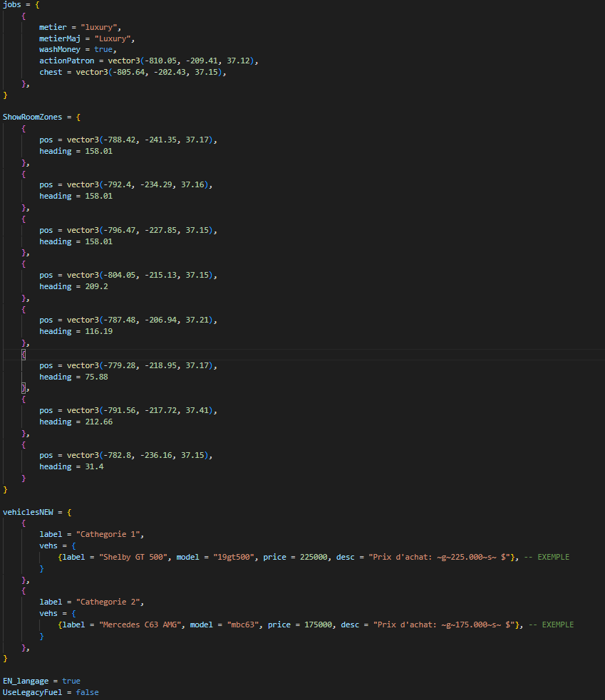Image resolution: width=605 pixels, height=700 pixels.
Task: Click the 'actionPatron' key
Action: point(66,61)
